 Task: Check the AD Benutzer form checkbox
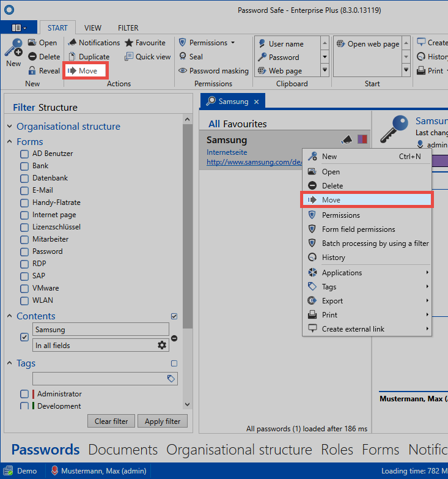[24, 154]
